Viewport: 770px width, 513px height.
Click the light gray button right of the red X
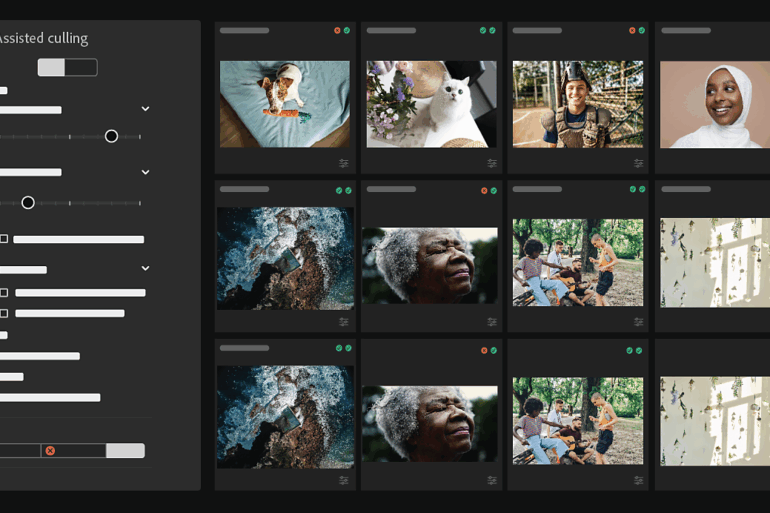[125, 451]
